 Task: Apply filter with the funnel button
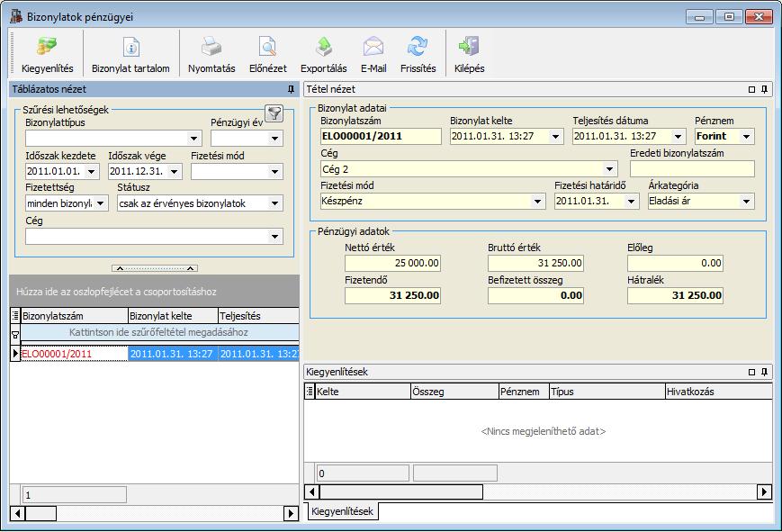tap(274, 113)
